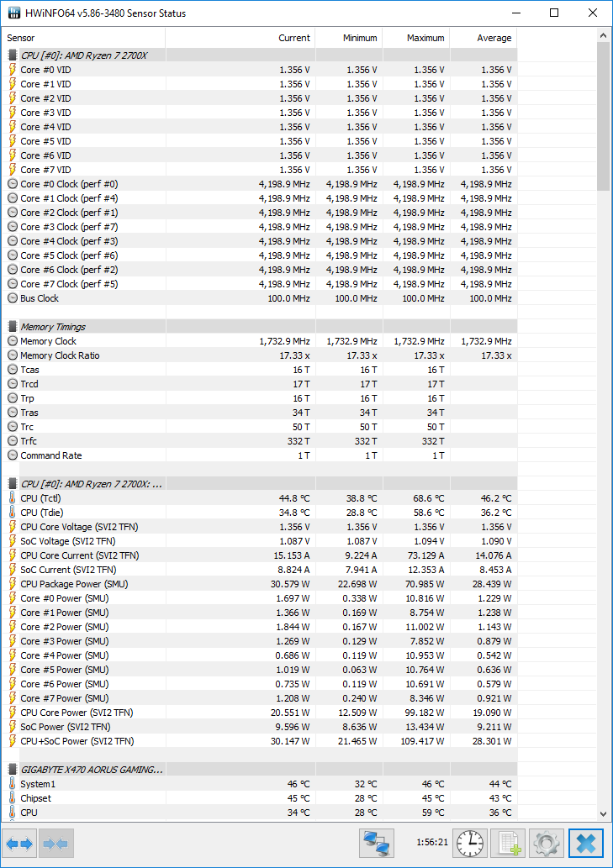Select the Core #2 Power (SMU) row
613x868 pixels.
[259, 627]
